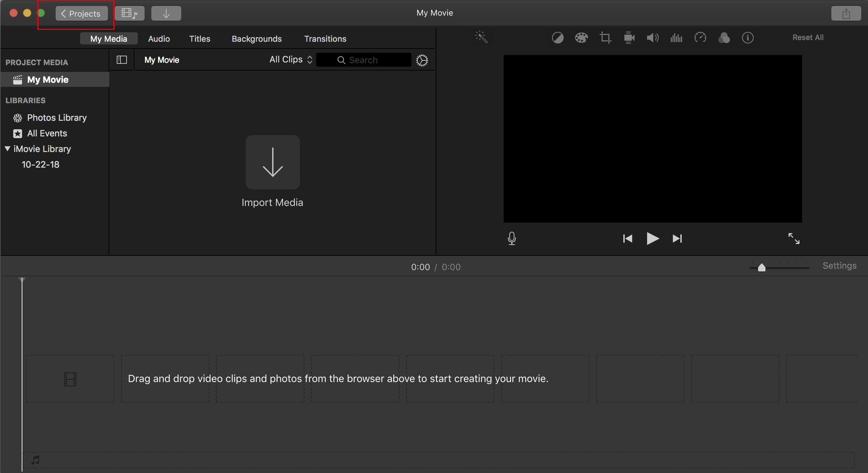Click the magic wand auto-enhance icon
Viewport: 868px width, 473px height.
(x=481, y=37)
